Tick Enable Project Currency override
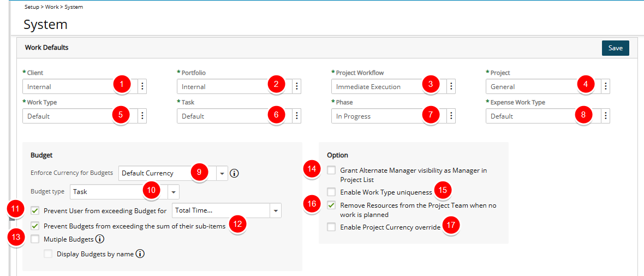The width and height of the screenshot is (644, 276). click(x=331, y=227)
